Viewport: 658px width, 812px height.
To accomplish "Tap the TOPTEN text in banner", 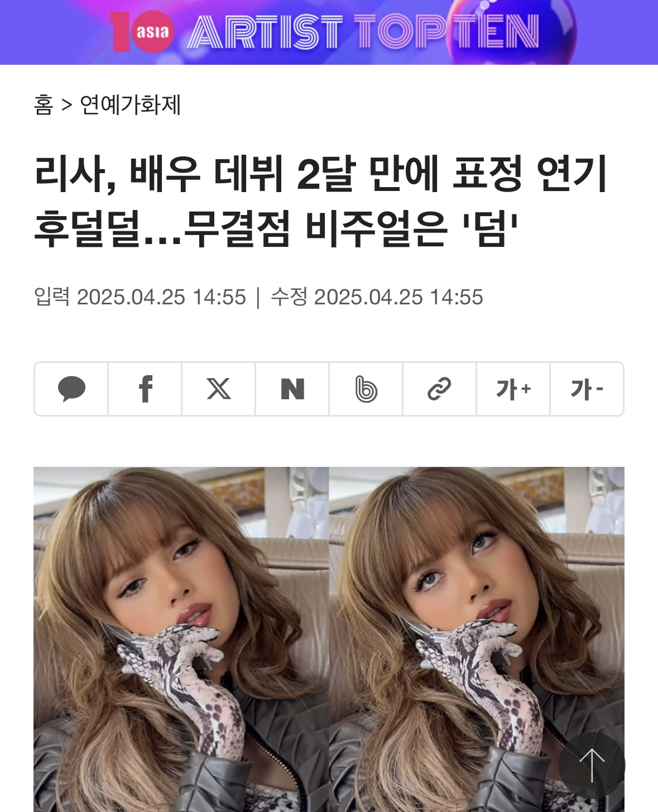I will coord(446,32).
